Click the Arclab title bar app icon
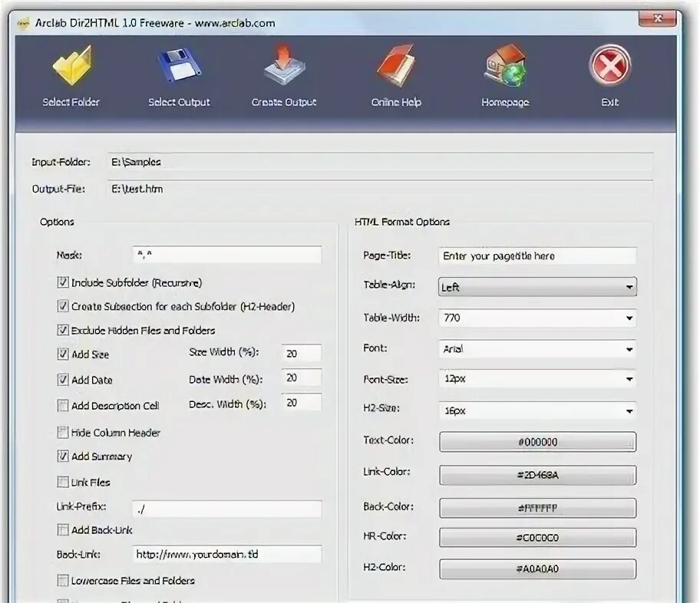The width and height of the screenshot is (700, 603). click(x=23, y=23)
